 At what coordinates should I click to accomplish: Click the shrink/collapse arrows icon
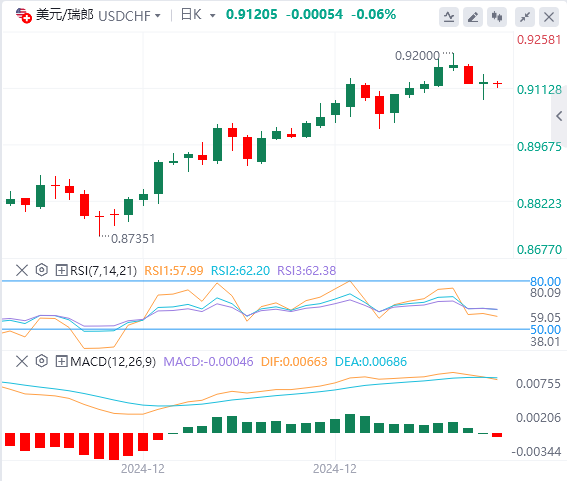pyautogui.click(x=525, y=17)
